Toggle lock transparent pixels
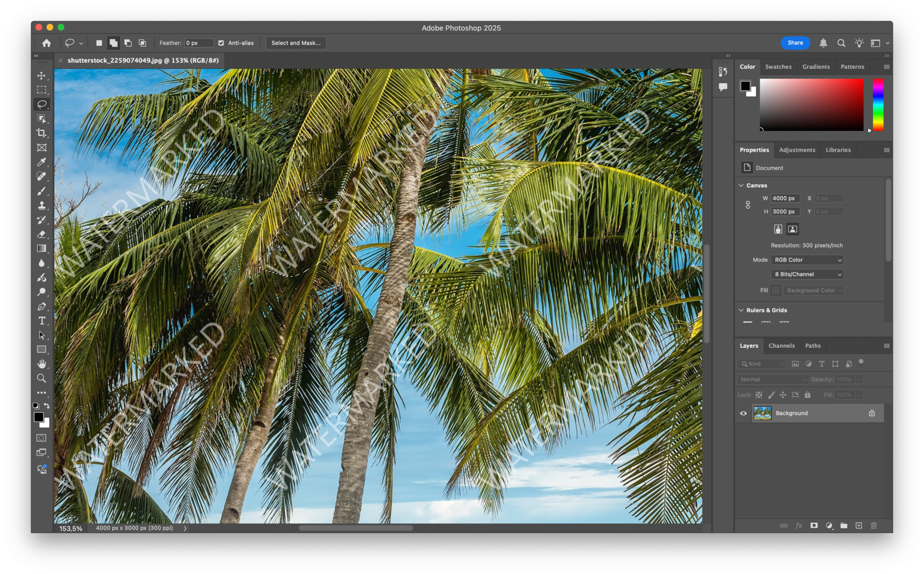The image size is (924, 574). click(758, 395)
